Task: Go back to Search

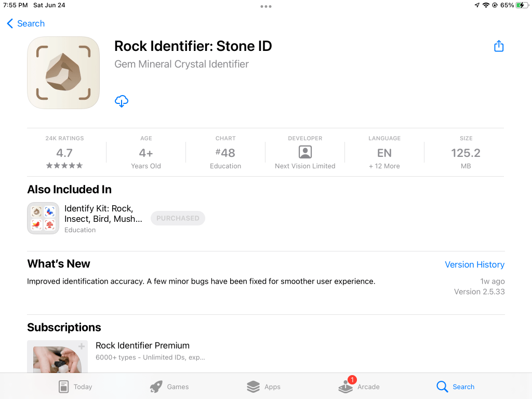Action: coord(25,23)
